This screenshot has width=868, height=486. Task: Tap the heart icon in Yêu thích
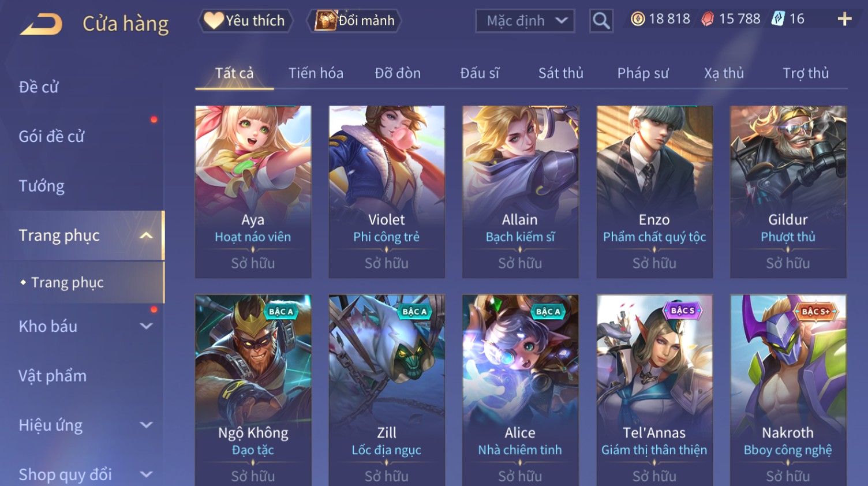coord(213,20)
